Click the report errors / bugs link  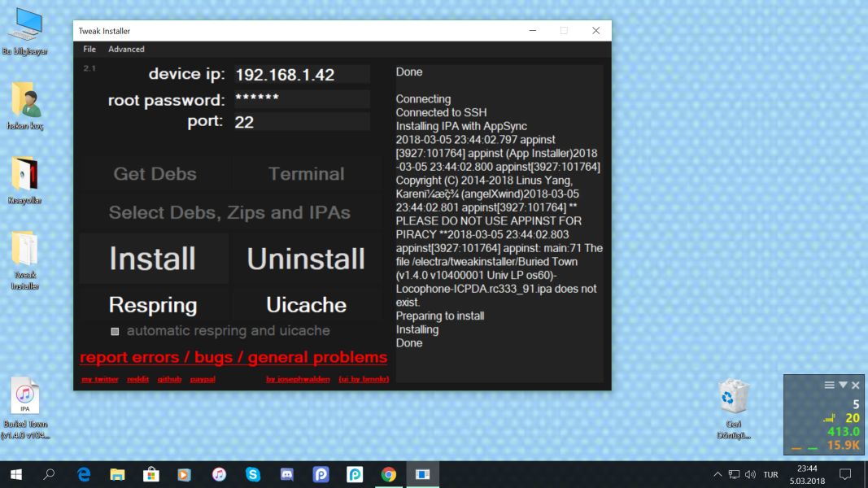point(233,358)
